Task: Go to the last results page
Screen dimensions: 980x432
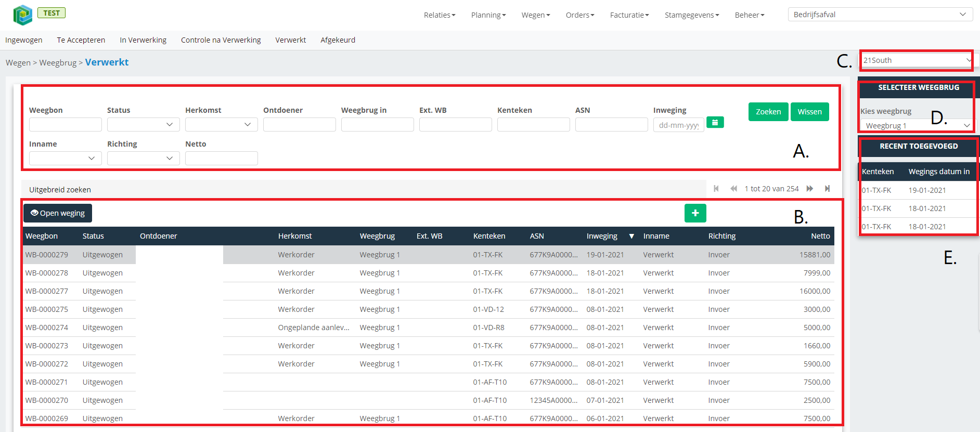Action: [827, 189]
